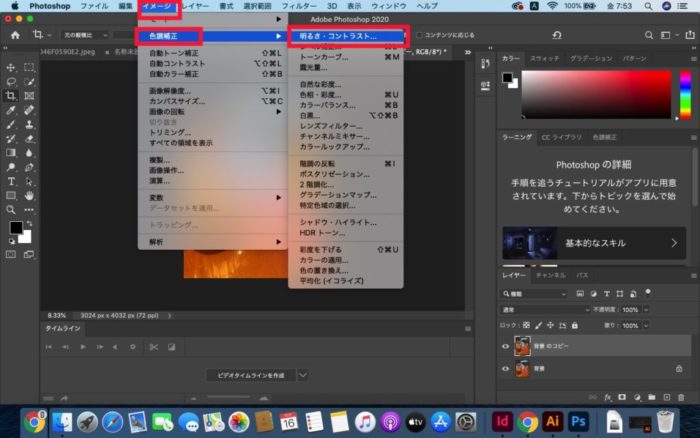Image resolution: width=700 pixels, height=438 pixels.
Task: Click the share icon in options bar
Action: (690, 35)
